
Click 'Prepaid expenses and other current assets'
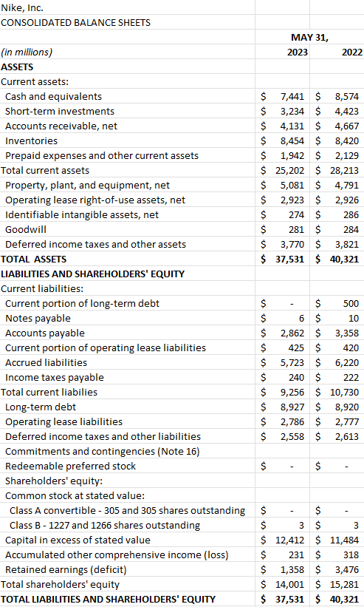(x=102, y=155)
